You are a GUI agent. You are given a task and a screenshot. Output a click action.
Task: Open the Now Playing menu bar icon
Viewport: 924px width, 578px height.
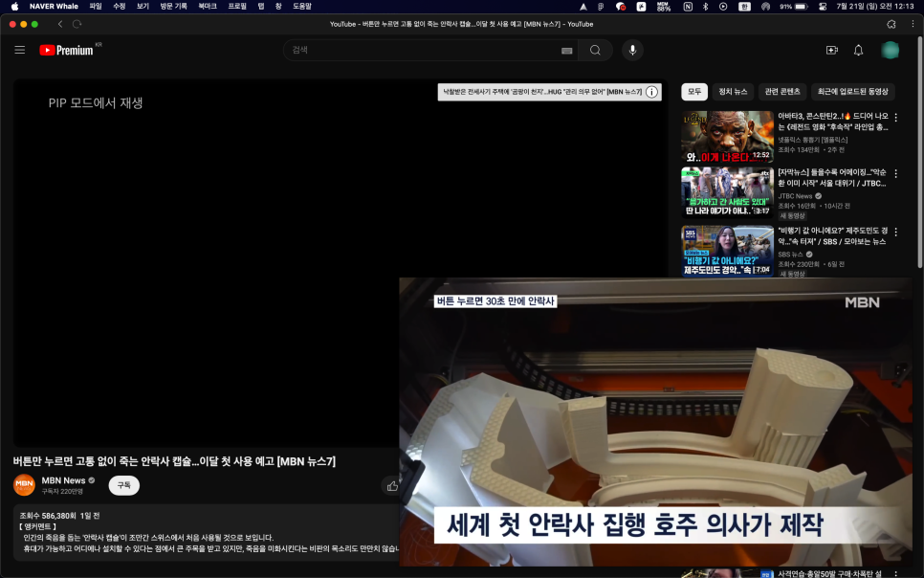(x=723, y=7)
